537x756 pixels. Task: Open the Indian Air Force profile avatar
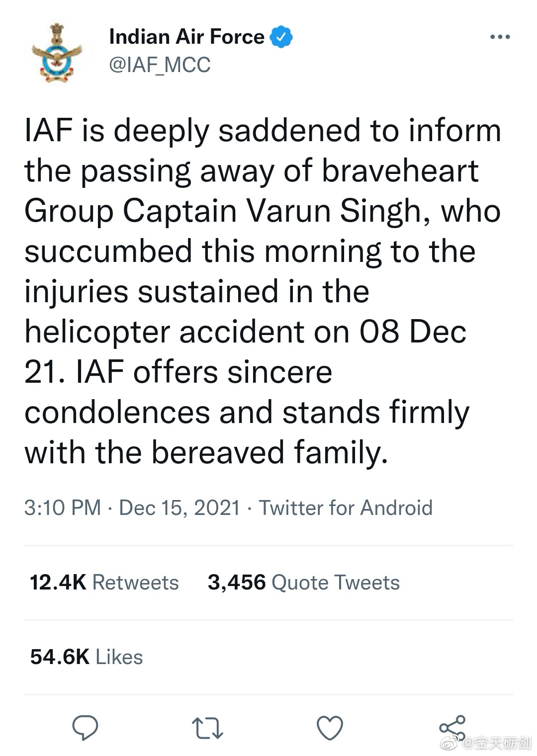(x=57, y=52)
